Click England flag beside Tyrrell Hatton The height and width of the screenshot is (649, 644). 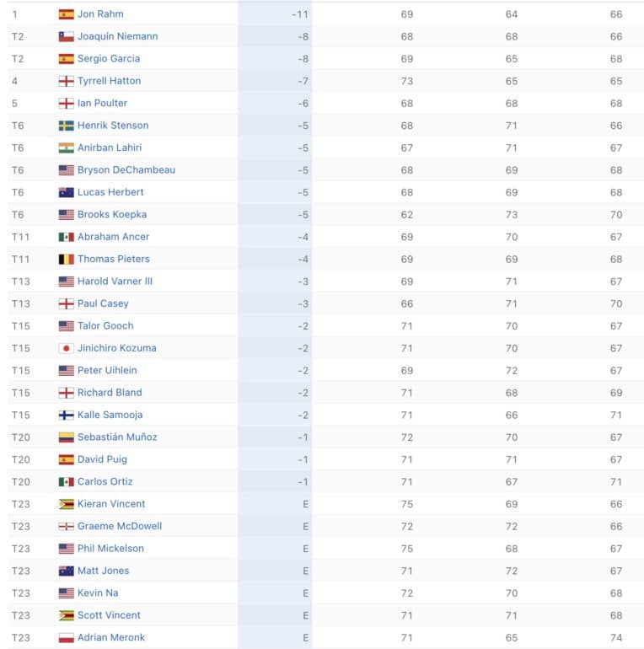[67, 81]
